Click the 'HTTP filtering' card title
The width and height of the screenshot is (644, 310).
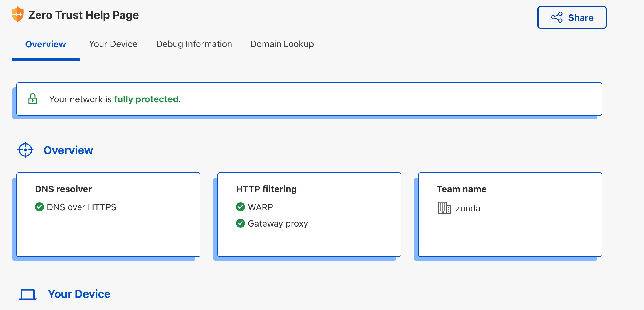tap(266, 189)
